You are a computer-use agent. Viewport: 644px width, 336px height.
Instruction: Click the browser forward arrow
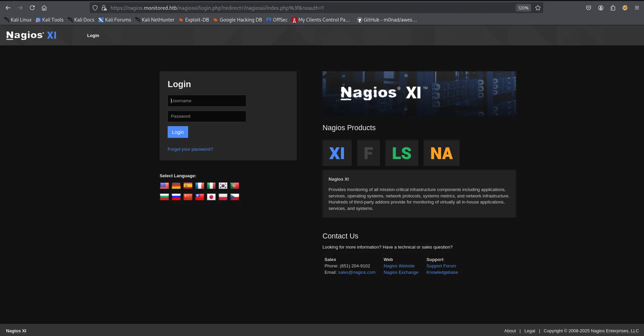(x=20, y=8)
